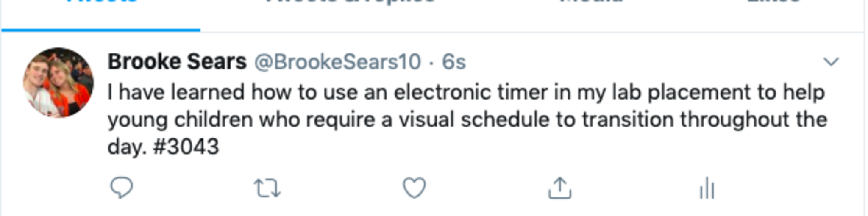
Task: Expand the tweet options chevron
Action: 831,62
